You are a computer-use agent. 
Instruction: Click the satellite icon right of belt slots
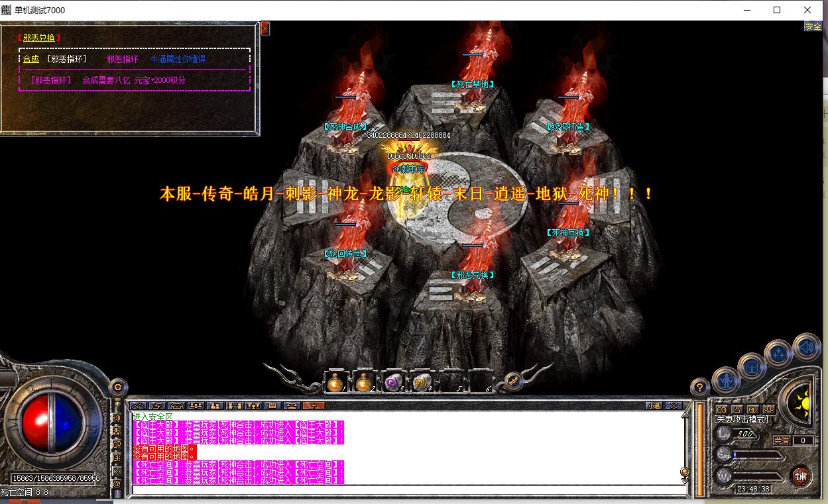pos(512,380)
